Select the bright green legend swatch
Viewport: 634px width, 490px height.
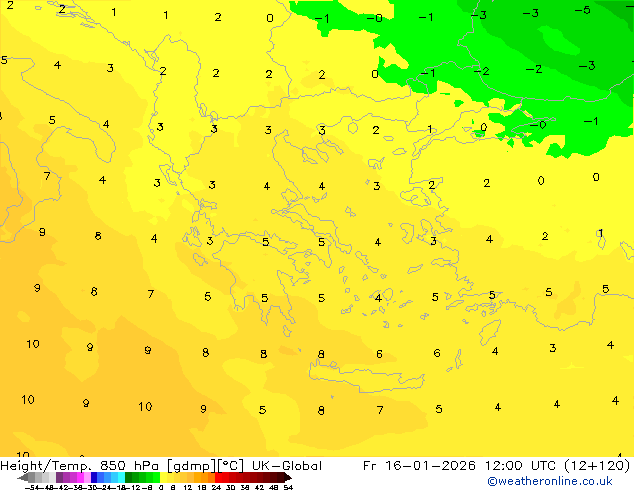[156, 477]
